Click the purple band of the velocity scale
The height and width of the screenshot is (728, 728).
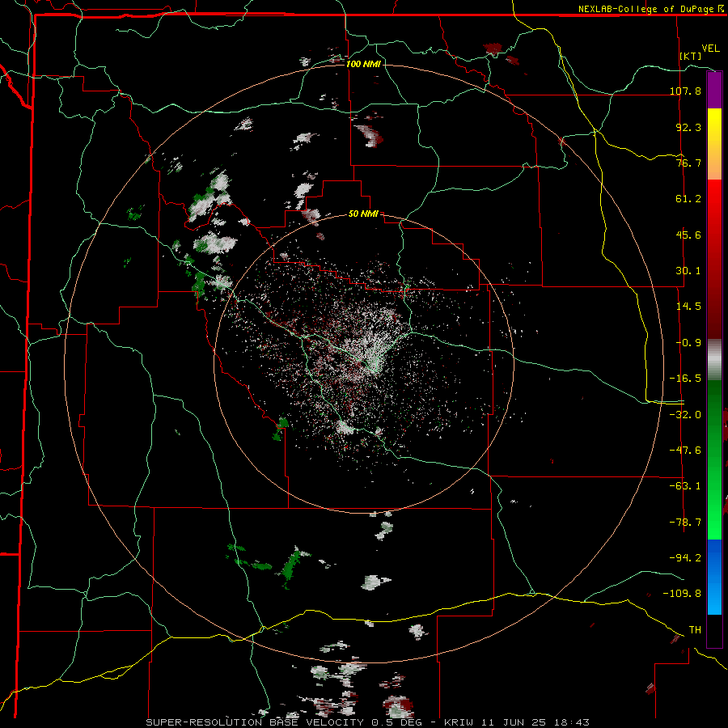pyautogui.click(x=714, y=90)
